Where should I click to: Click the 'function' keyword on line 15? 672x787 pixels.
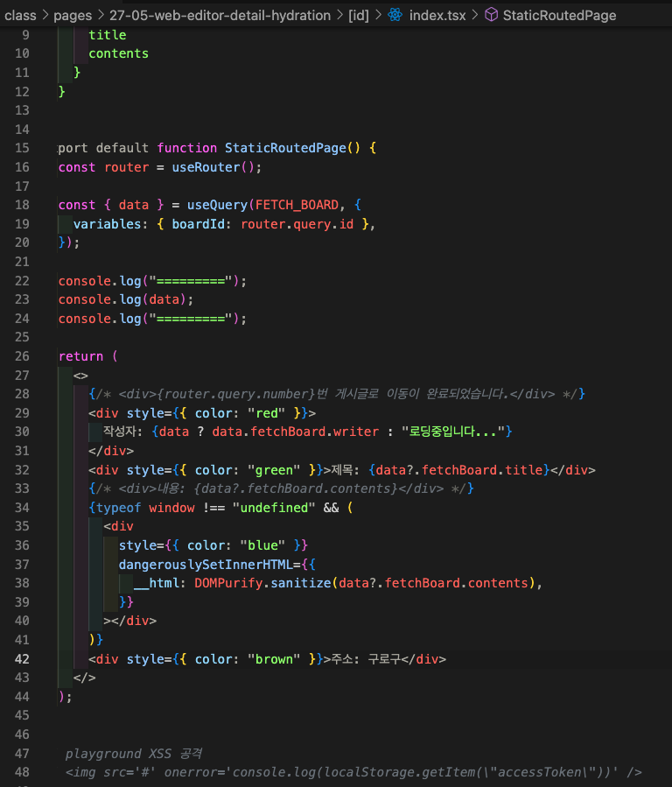click(x=187, y=148)
